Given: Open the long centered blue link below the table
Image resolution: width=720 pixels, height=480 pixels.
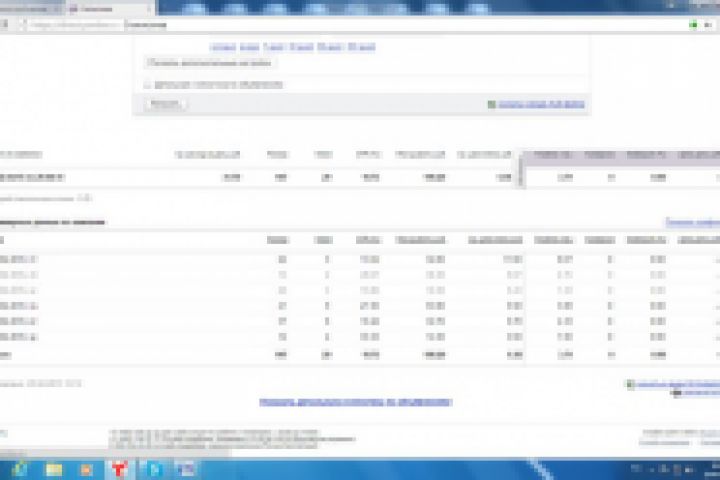Looking at the screenshot, I should click(355, 402).
